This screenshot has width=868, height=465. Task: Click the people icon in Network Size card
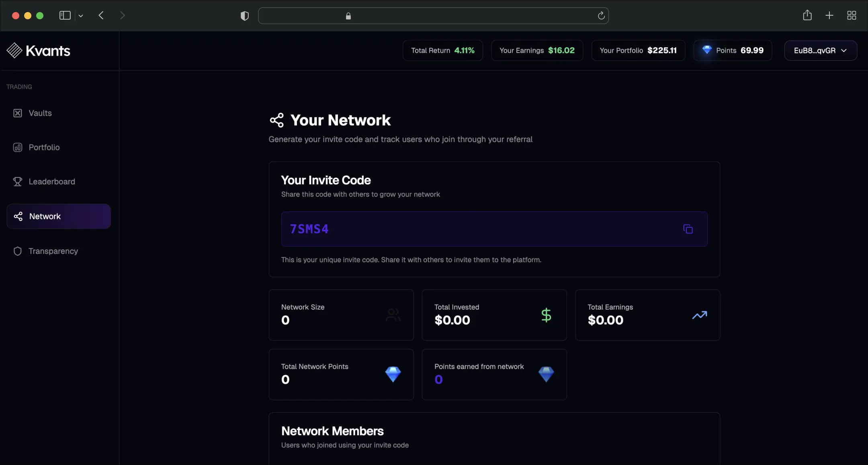pyautogui.click(x=393, y=315)
